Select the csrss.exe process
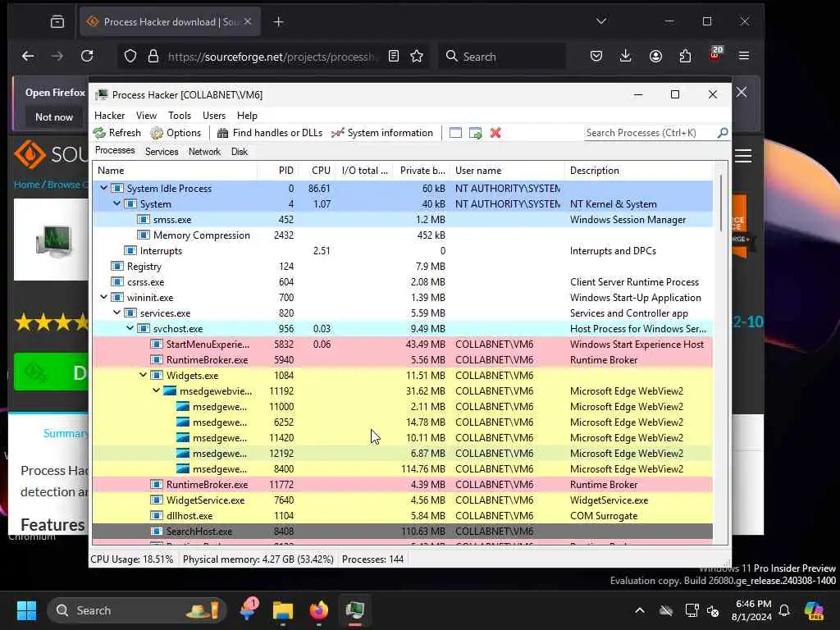This screenshot has width=840, height=630. tap(403, 282)
